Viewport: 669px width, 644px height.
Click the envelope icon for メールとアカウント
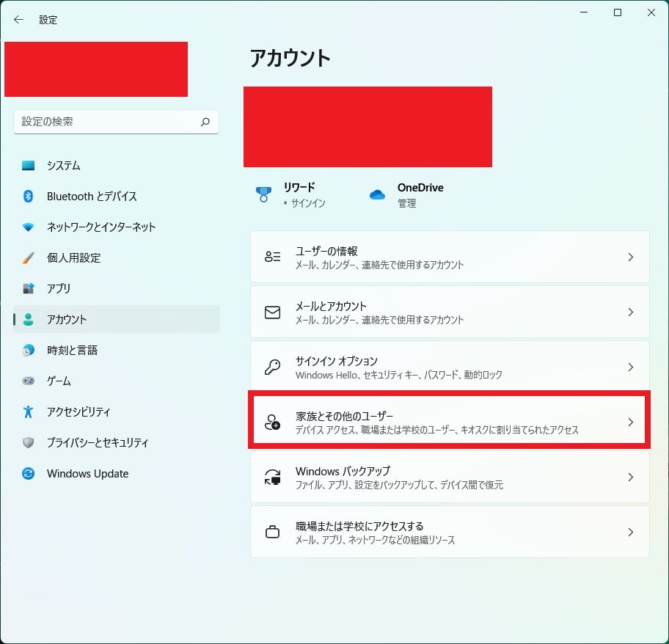pos(272,312)
